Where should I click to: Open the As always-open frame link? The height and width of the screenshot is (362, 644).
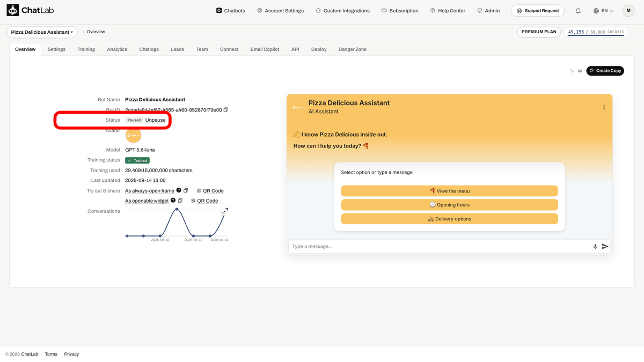[150, 190]
